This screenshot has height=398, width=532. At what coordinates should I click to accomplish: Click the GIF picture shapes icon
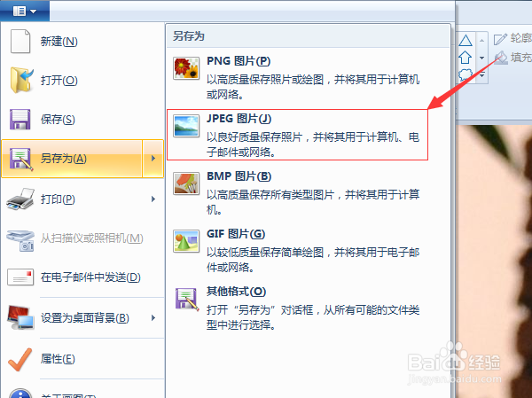point(186,241)
